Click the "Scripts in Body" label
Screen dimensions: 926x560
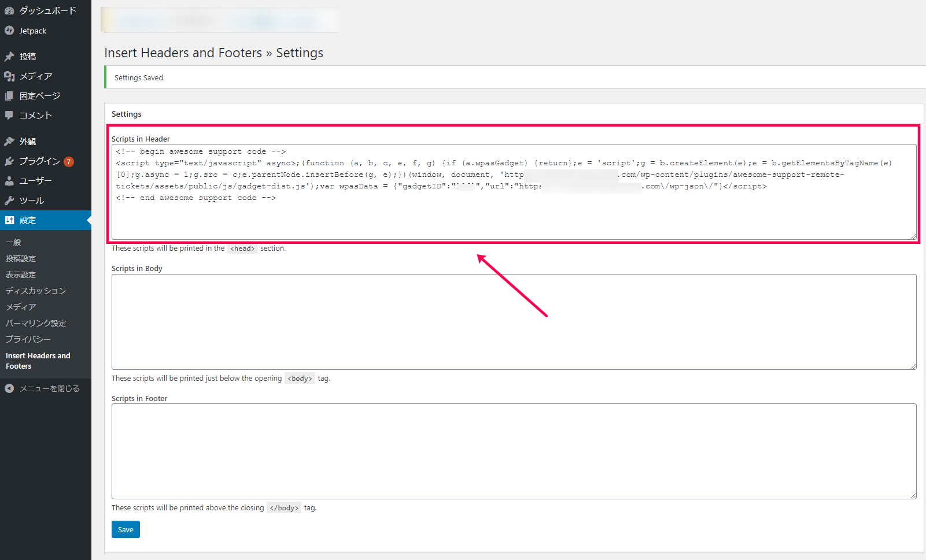click(x=137, y=269)
